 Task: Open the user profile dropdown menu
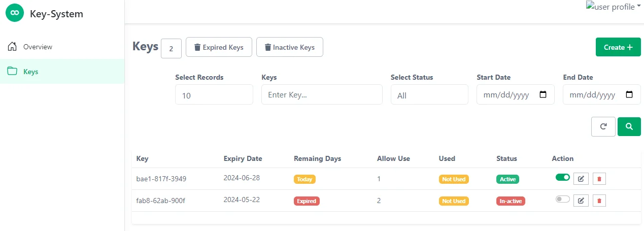(x=614, y=7)
